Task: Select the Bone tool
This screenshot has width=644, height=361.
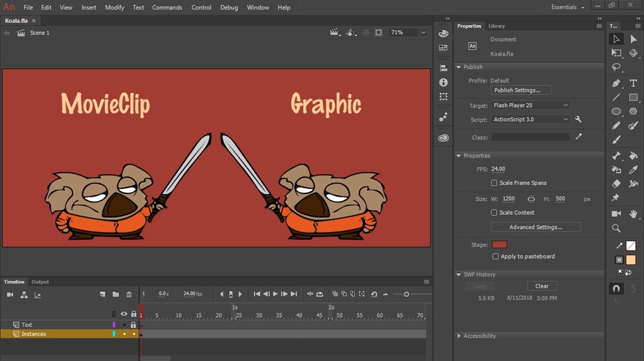Action: coord(616,156)
